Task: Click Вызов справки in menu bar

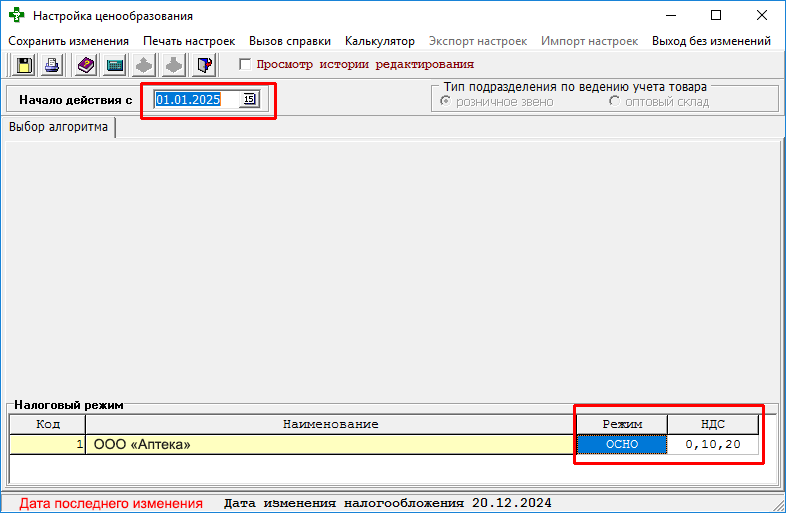Action: click(x=290, y=41)
